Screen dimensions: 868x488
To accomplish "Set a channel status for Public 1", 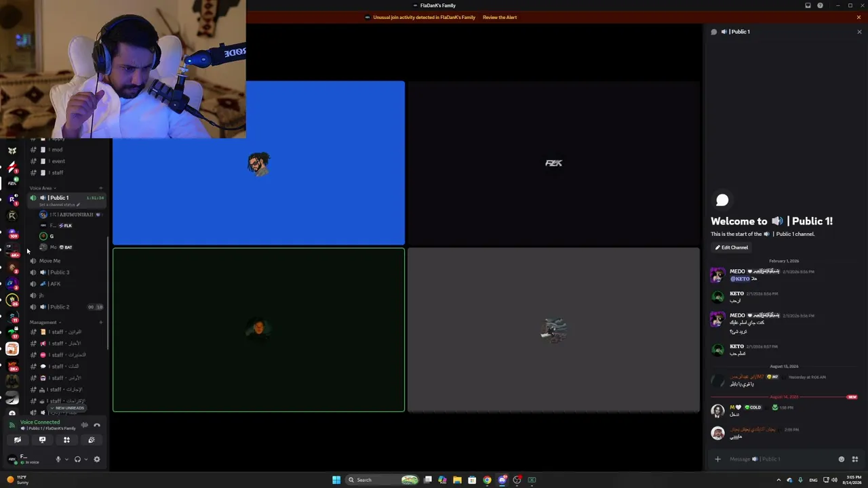I will click(x=60, y=205).
